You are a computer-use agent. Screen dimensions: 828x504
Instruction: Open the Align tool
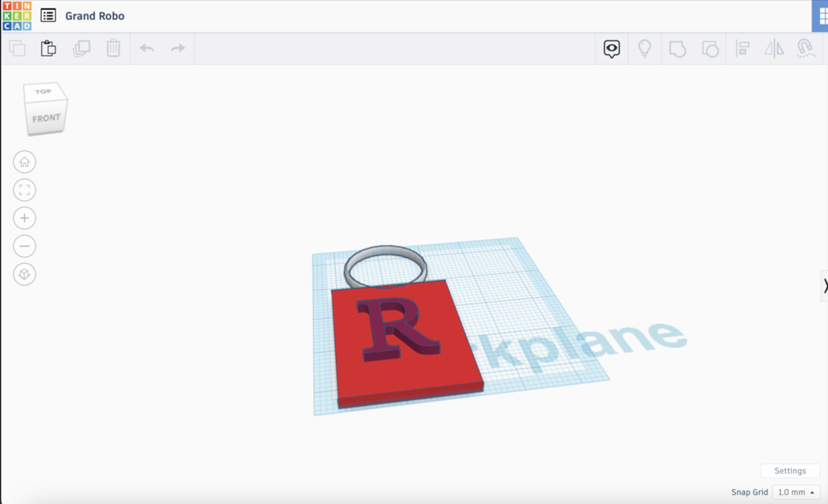pos(742,49)
